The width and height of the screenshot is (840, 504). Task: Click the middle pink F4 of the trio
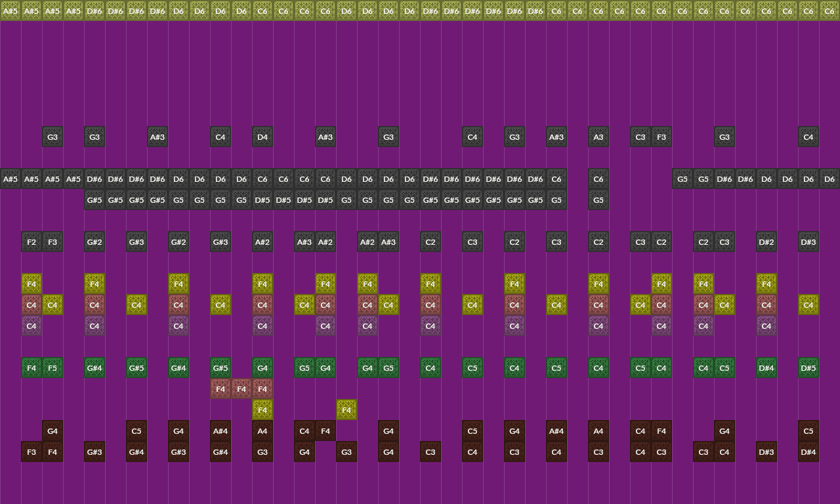pyautogui.click(x=241, y=389)
